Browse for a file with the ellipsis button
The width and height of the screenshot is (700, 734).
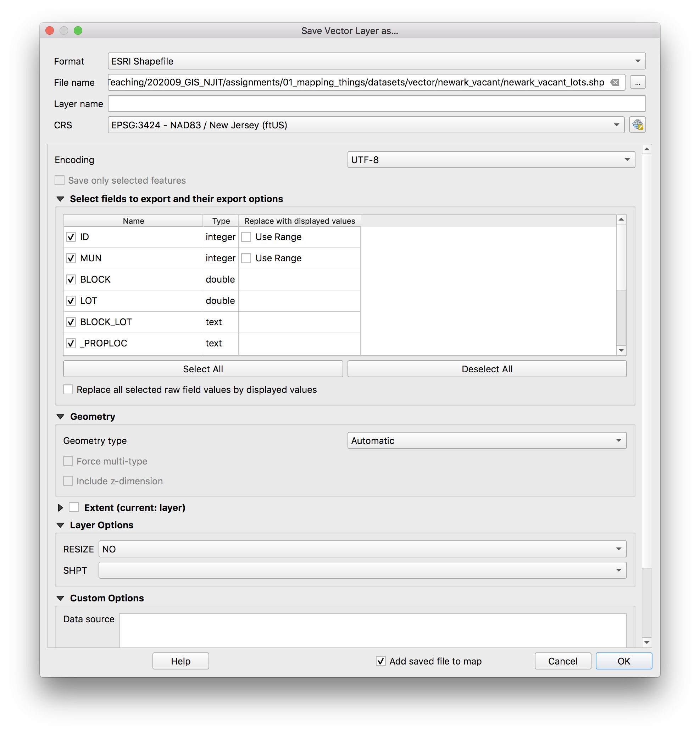click(x=638, y=82)
